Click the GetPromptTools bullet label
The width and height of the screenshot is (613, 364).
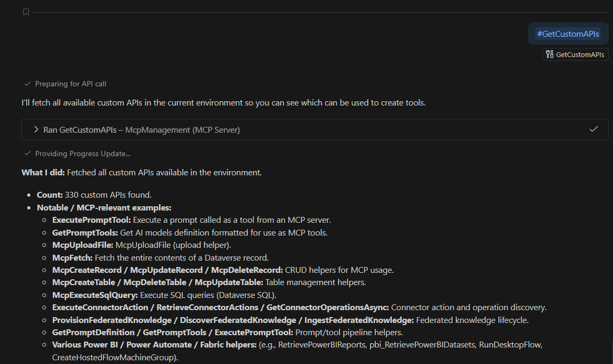coord(85,232)
